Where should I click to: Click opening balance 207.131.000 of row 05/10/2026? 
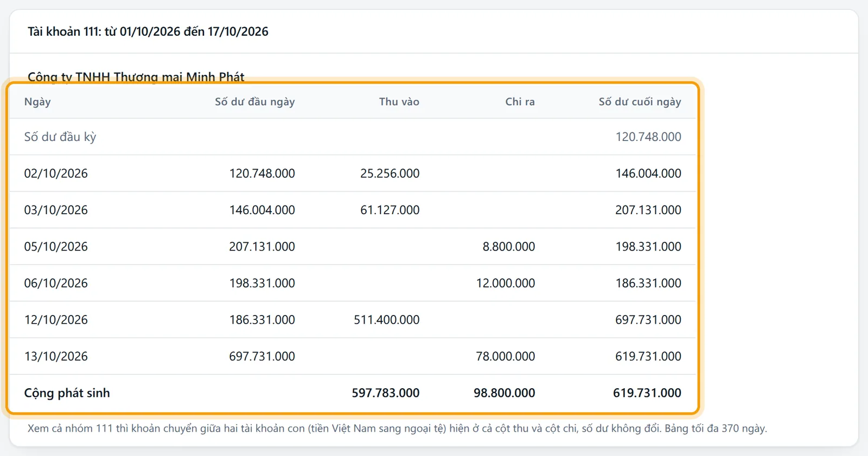(262, 247)
